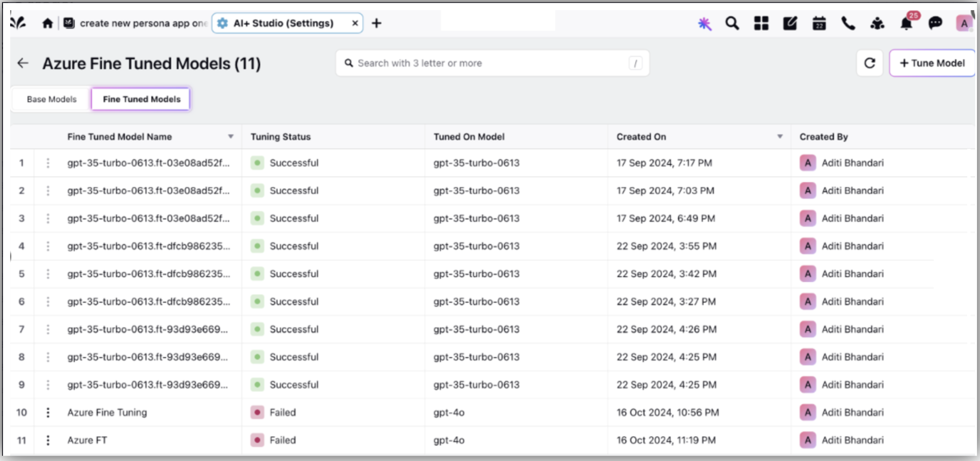
Task: Open the people community icon
Action: [x=877, y=23]
